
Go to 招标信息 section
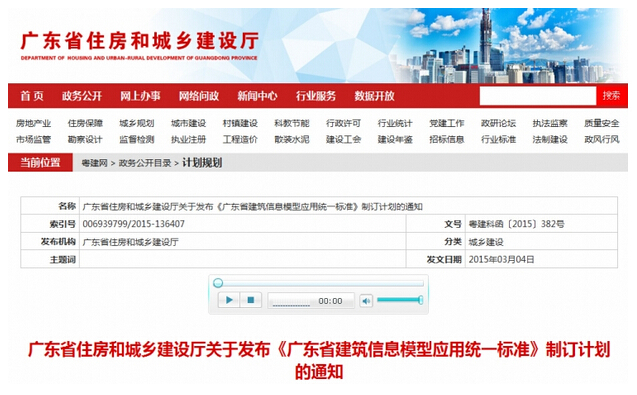[x=446, y=139]
